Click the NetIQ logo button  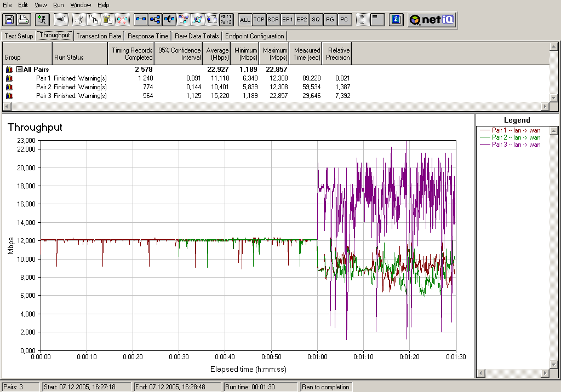[x=432, y=20]
